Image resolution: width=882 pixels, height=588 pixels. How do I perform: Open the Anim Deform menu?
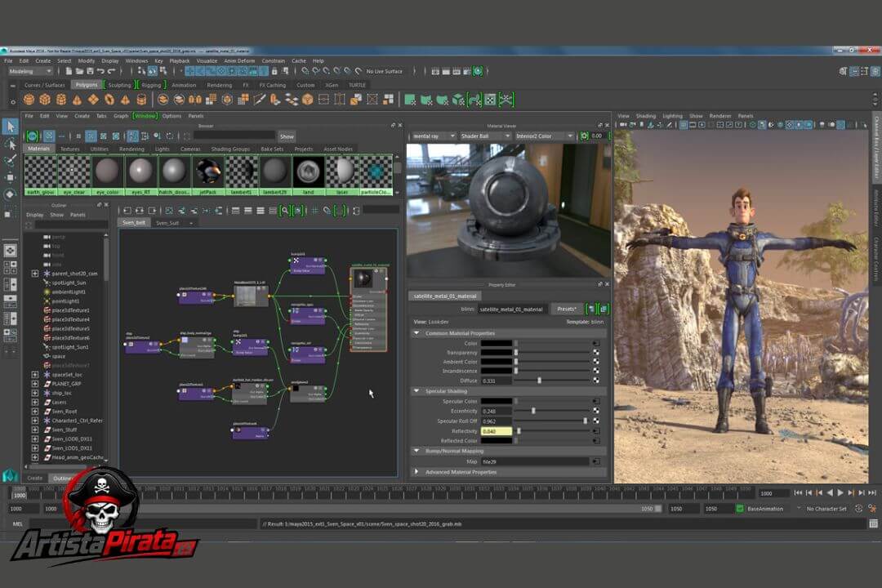(239, 60)
